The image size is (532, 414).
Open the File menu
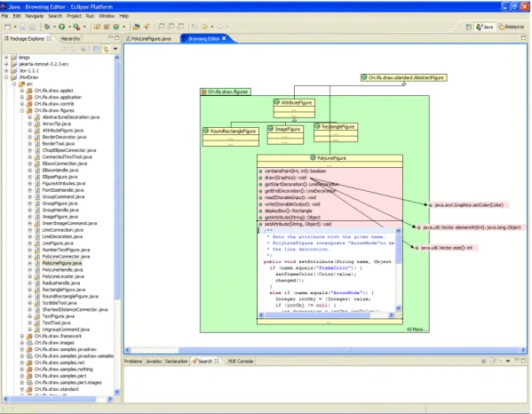(4, 16)
